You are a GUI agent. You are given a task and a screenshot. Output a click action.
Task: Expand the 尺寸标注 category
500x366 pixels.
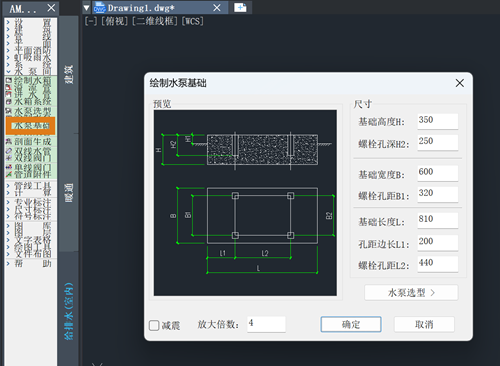[x=8, y=209]
